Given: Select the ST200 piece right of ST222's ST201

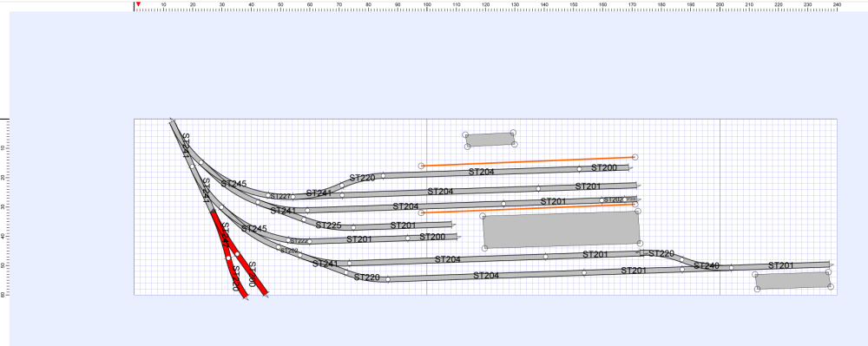Looking at the screenshot, I should pyautogui.click(x=432, y=237).
